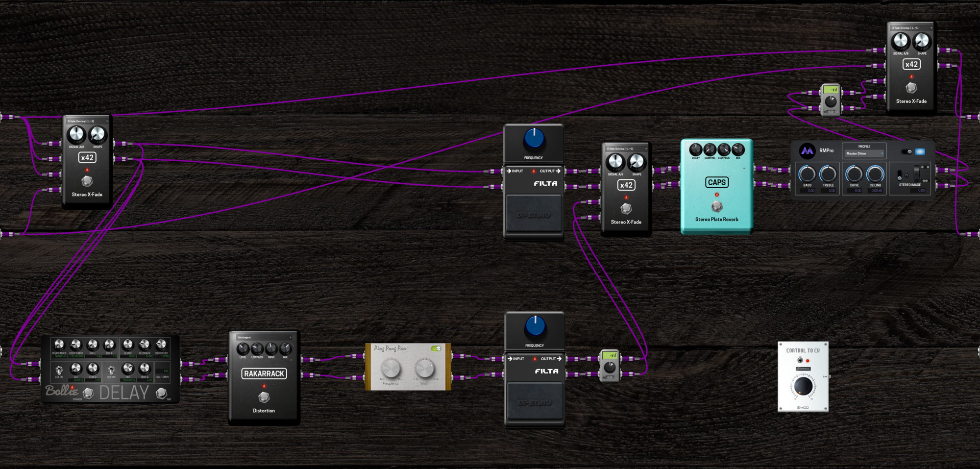Click the High Q knob on Bollie Delay
The width and height of the screenshot is (980, 469).
pos(145,368)
